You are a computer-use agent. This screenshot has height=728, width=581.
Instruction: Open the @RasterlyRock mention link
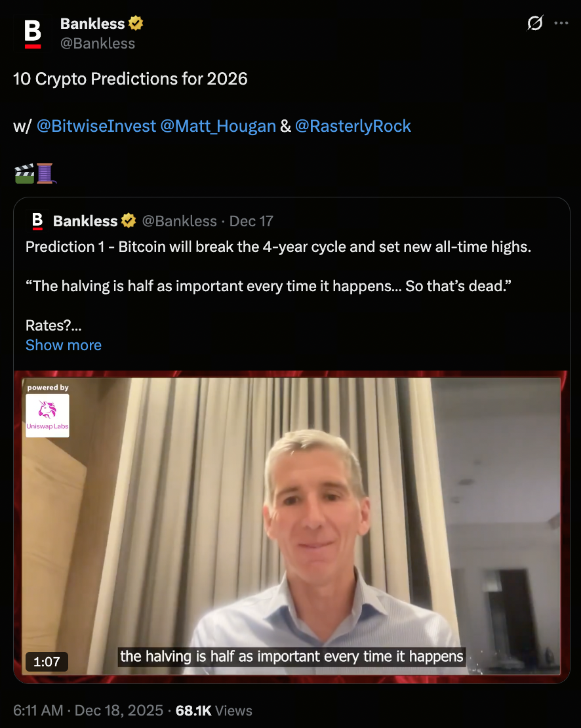point(353,126)
